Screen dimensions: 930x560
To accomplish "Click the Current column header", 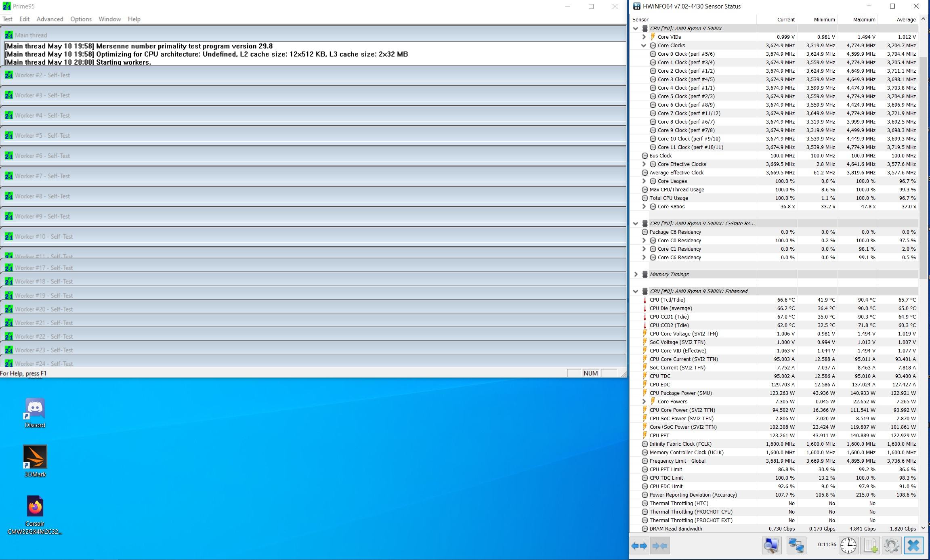I will coord(777,20).
